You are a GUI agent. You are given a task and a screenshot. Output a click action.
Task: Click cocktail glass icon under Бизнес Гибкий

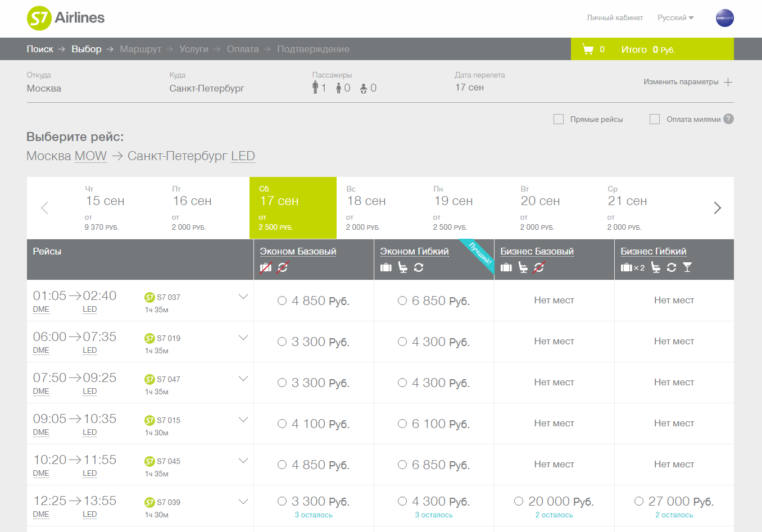(x=687, y=267)
